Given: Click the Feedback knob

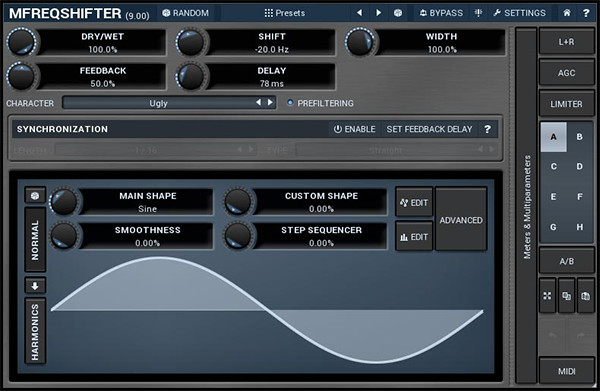Looking at the screenshot, I should pyautogui.click(x=21, y=76).
